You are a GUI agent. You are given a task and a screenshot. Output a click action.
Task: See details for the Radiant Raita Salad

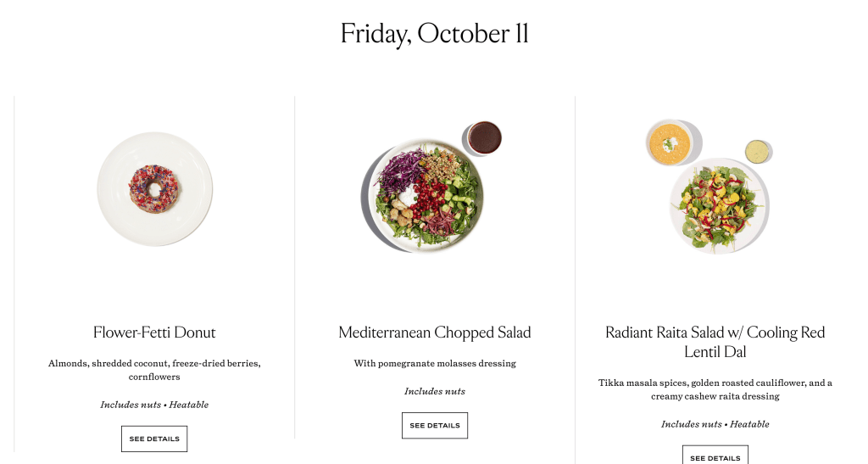(x=715, y=457)
